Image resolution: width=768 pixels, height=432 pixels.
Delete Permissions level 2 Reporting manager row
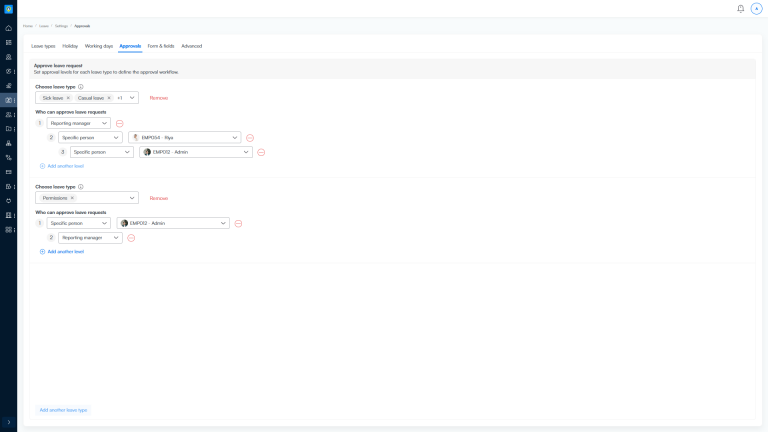click(131, 238)
